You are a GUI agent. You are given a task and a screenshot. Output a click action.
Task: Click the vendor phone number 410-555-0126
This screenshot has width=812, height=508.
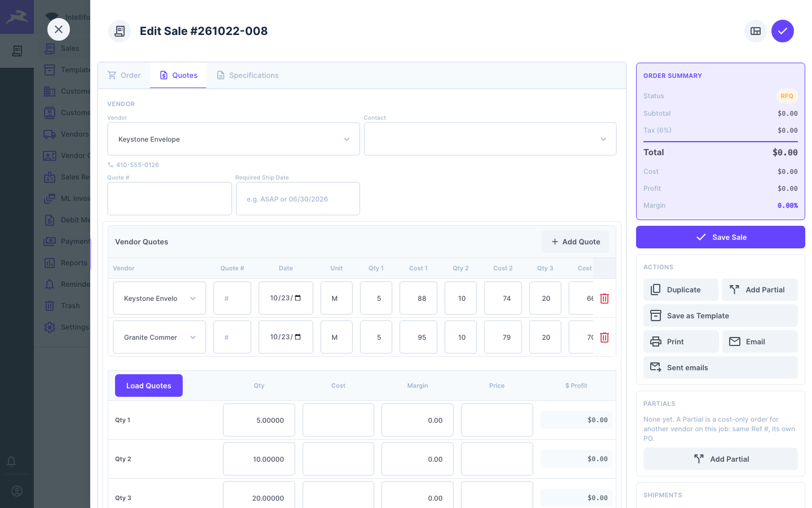click(138, 165)
